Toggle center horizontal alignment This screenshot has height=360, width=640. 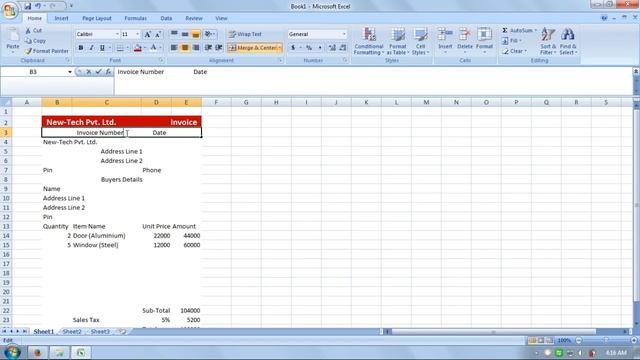coord(185,48)
